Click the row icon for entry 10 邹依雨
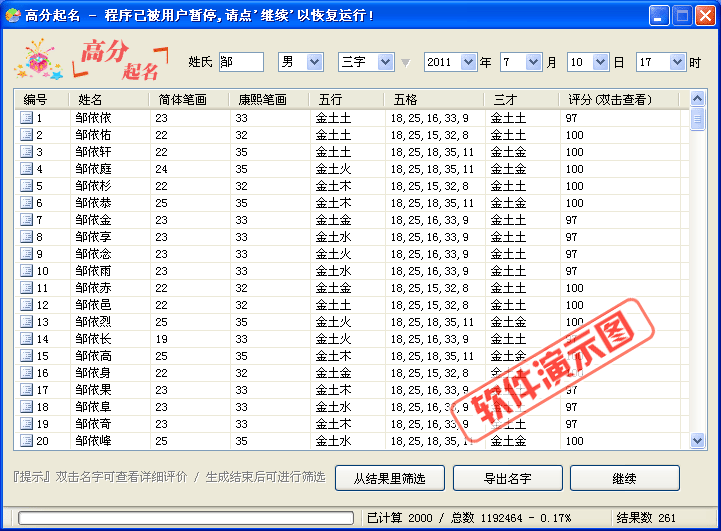The height and width of the screenshot is (531, 721). (x=27, y=271)
